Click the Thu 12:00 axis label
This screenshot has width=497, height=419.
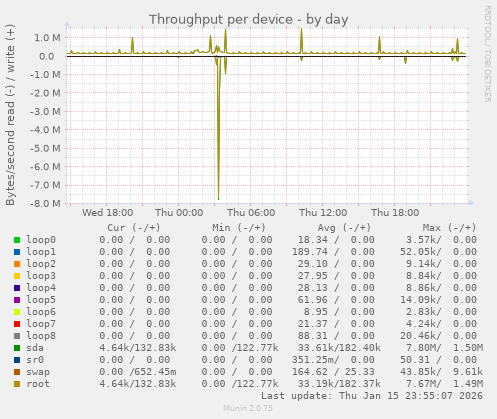pos(323,213)
